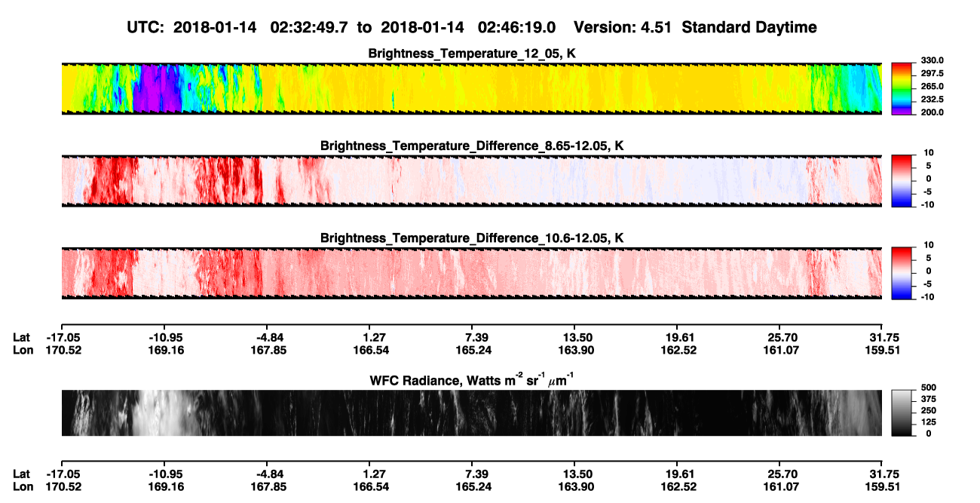The image size is (980, 503).
Task: Click the 'Lon' label on the upper axis
Action: click(x=23, y=350)
